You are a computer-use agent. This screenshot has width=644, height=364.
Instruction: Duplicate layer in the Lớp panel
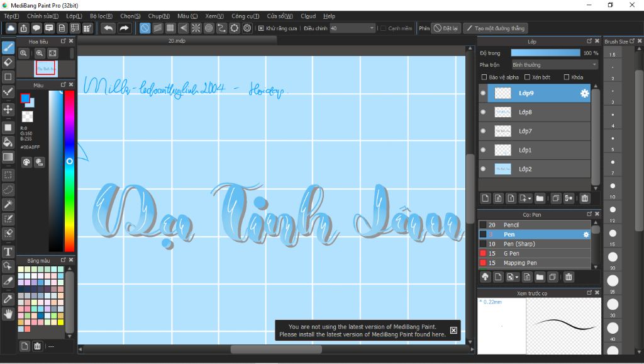point(556,198)
